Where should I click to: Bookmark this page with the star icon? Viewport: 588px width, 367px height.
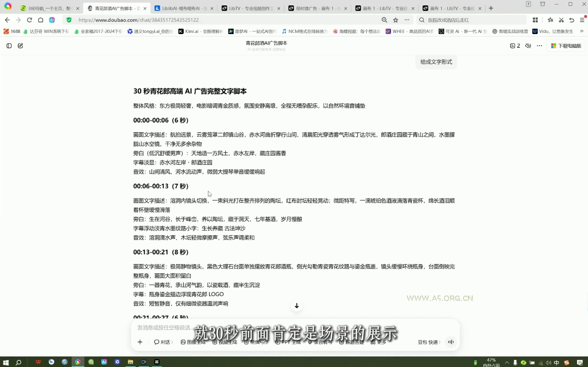(396, 20)
